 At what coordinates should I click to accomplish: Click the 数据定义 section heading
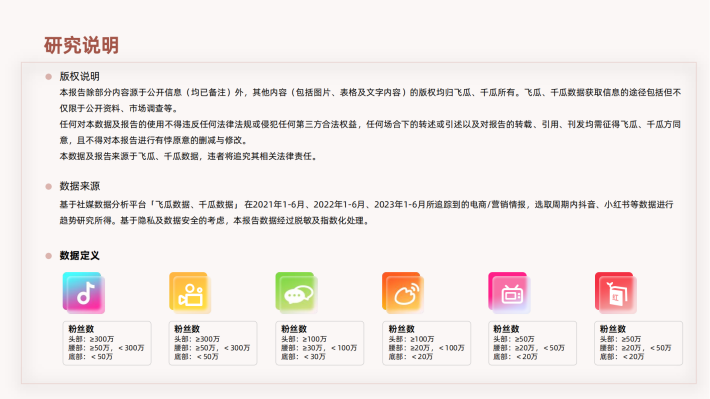point(80,255)
